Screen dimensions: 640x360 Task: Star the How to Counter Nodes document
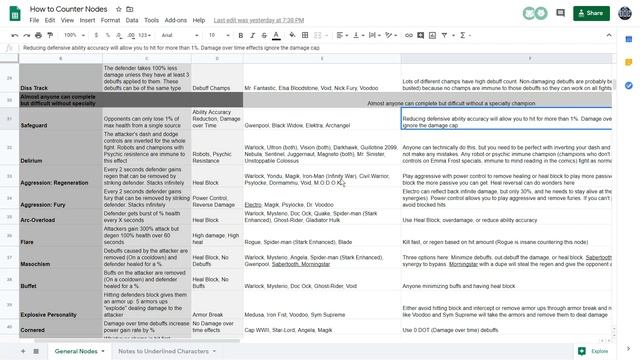tap(118, 9)
